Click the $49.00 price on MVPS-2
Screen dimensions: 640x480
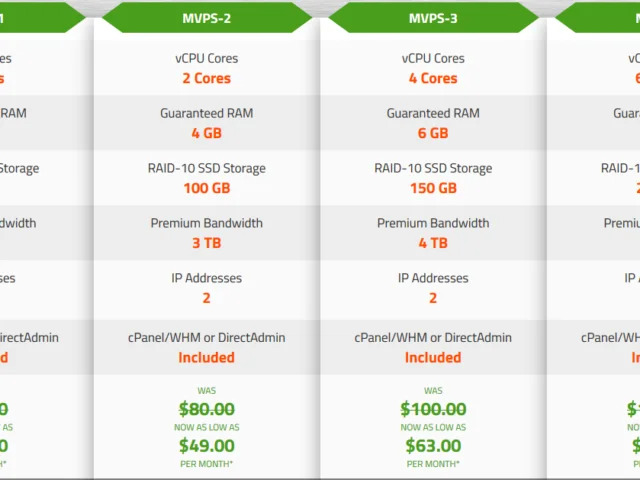(x=207, y=446)
